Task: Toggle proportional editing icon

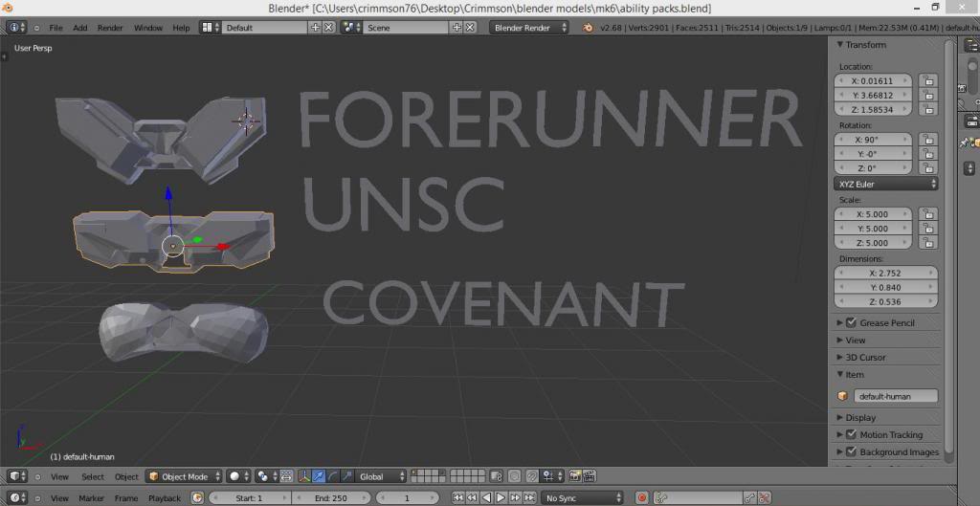Action: click(x=514, y=476)
